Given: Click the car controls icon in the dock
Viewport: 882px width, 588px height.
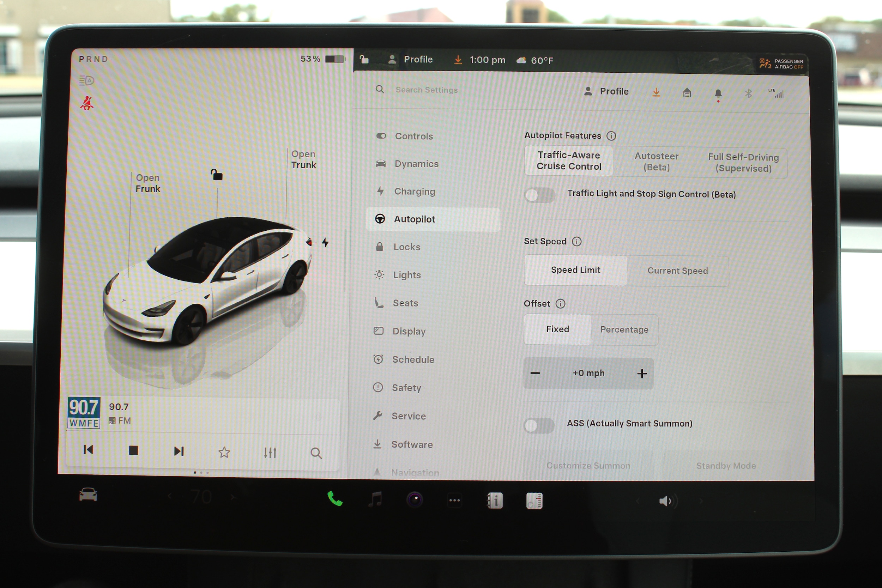Looking at the screenshot, I should [88, 495].
